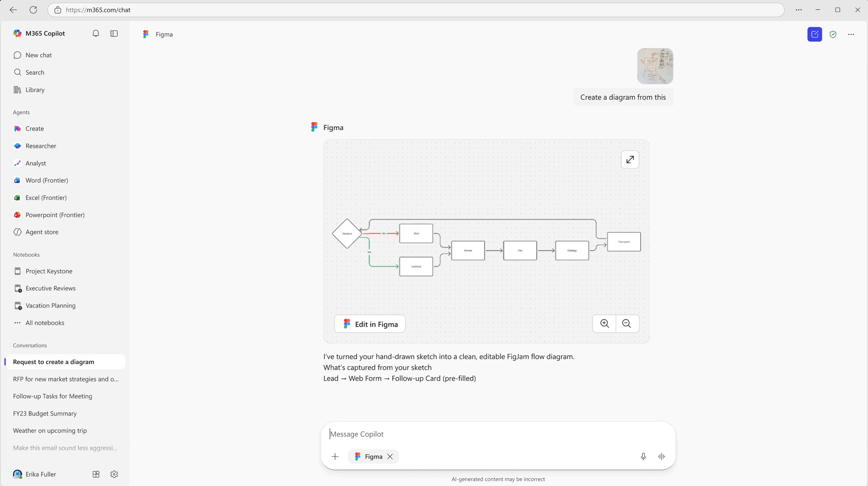Screen dimensions: 868x486
Task: Start voice mode in the Copilot composer
Action: [661, 457]
